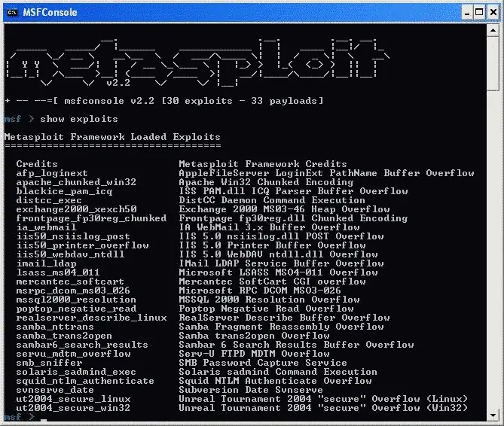Select the 'ut2004_secure_win32' entry
The image size is (504, 426).
73,408
